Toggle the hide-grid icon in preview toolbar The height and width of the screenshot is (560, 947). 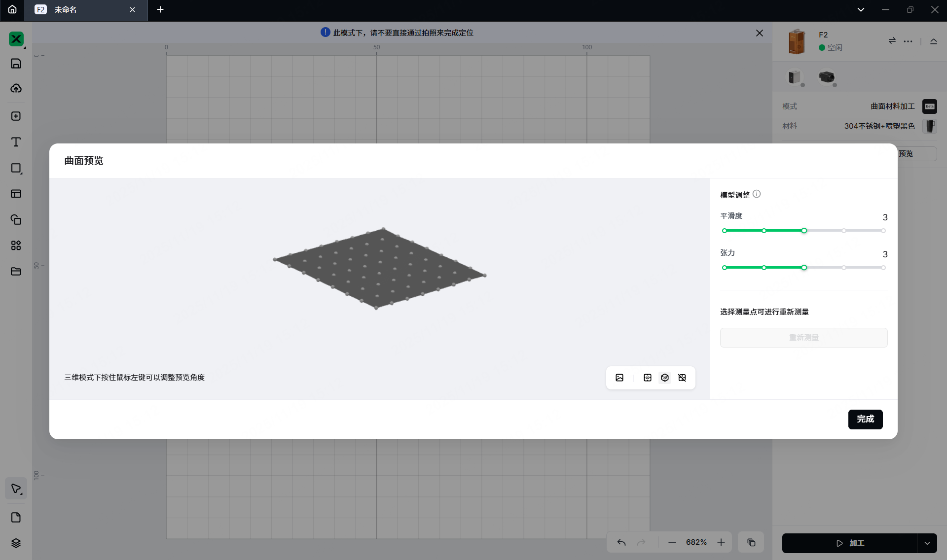coord(682,378)
